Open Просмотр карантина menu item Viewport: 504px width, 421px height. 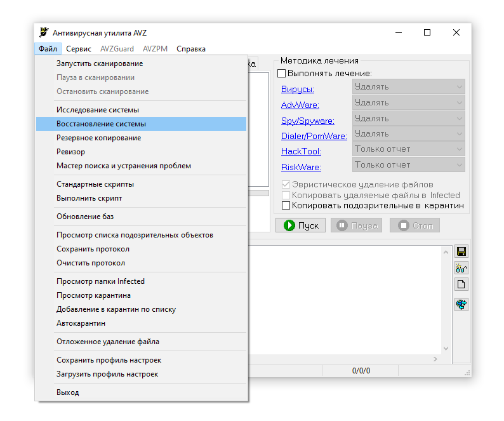point(141,295)
